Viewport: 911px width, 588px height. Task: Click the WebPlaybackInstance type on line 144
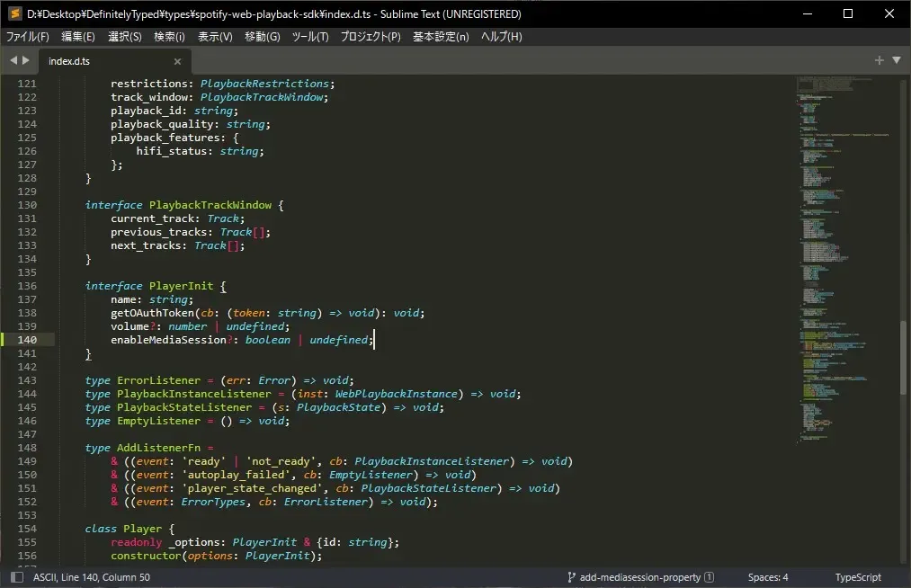(x=397, y=394)
